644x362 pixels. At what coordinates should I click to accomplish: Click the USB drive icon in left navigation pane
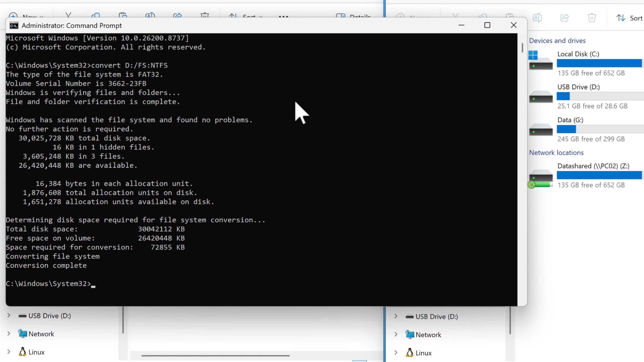click(22, 316)
